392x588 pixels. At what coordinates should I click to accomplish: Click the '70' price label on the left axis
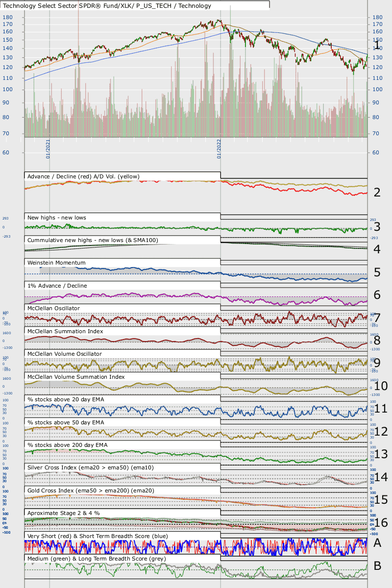point(6,133)
